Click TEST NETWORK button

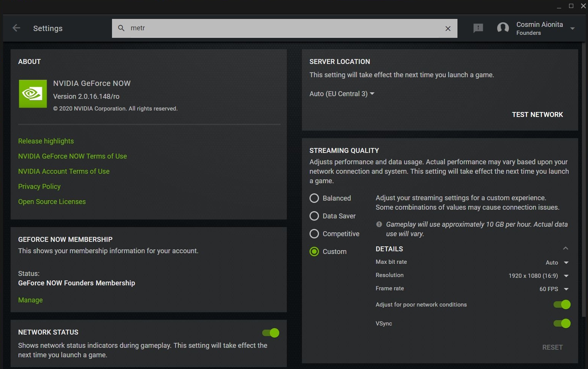(x=537, y=114)
